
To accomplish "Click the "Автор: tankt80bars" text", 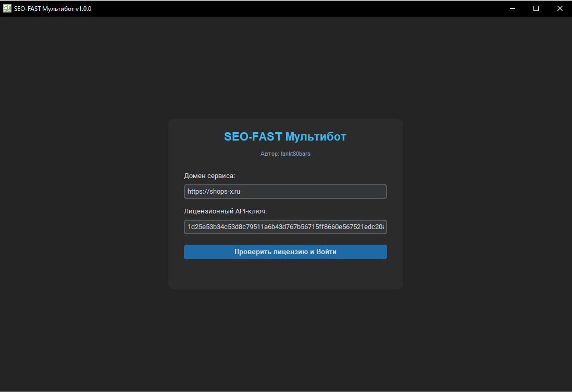I will coord(285,154).
